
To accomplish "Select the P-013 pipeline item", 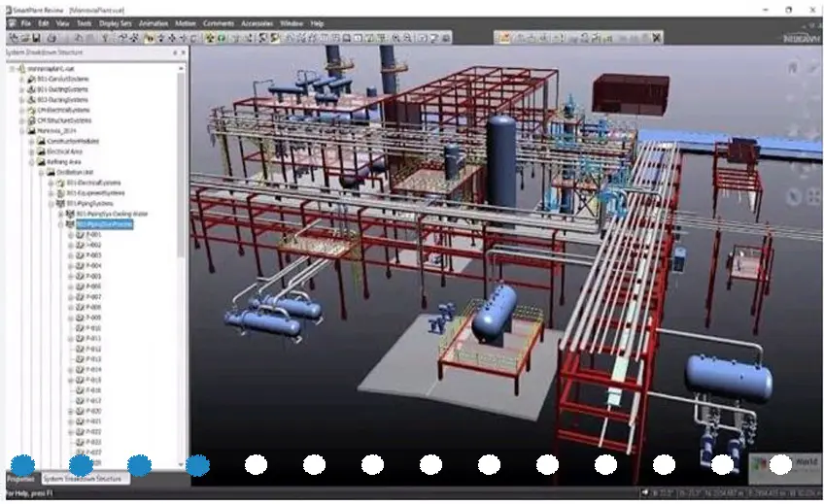I will tap(93, 359).
